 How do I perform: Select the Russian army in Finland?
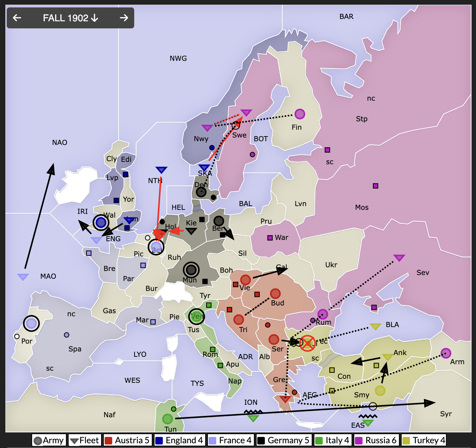coord(300,114)
